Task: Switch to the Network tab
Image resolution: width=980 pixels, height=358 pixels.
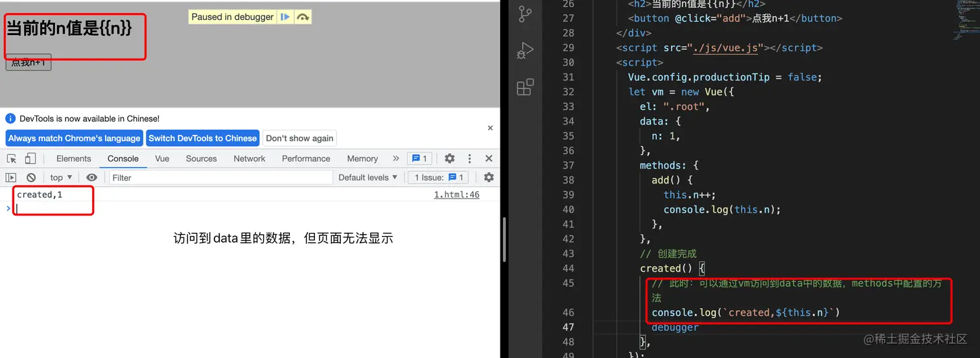Action: point(250,158)
